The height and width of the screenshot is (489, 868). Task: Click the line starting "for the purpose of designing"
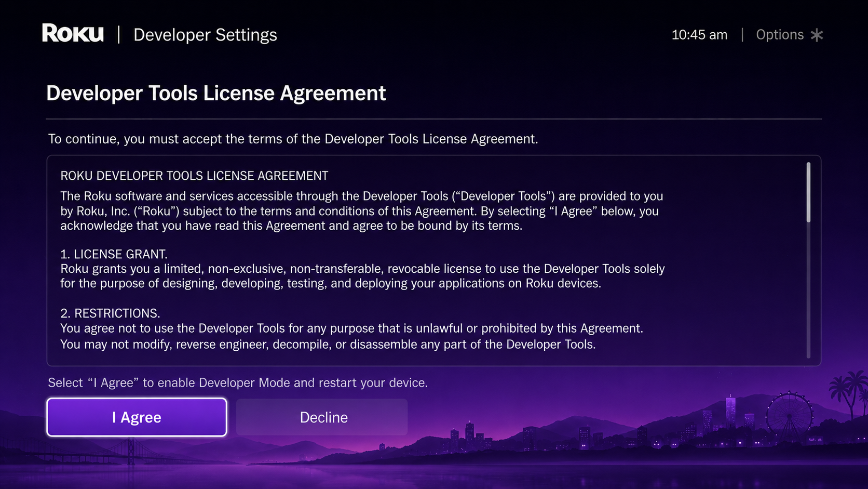[331, 283]
